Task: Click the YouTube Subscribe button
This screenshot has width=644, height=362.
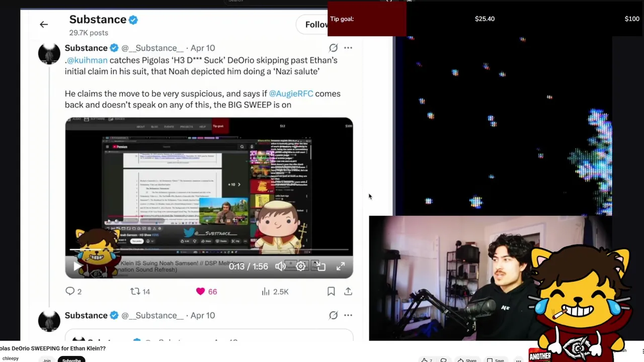Action: click(71, 360)
